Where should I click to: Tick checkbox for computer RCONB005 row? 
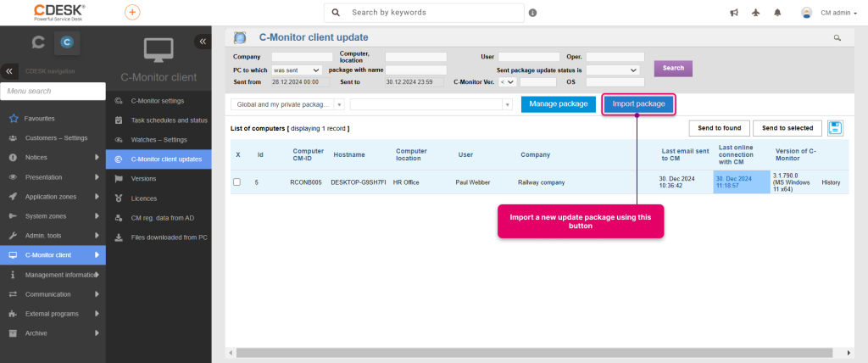(237, 181)
